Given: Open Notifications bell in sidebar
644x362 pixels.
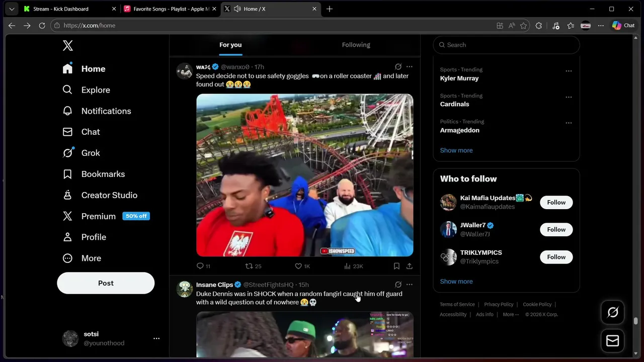Looking at the screenshot, I should (97, 111).
